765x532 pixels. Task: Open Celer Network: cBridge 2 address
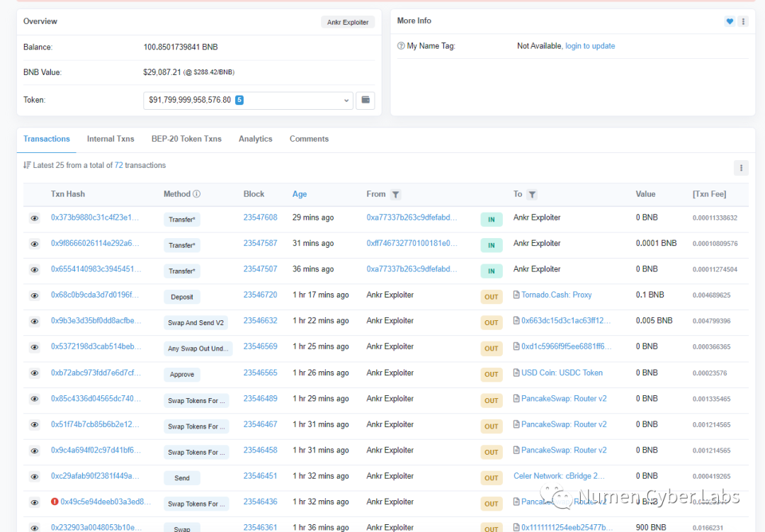[559, 476]
